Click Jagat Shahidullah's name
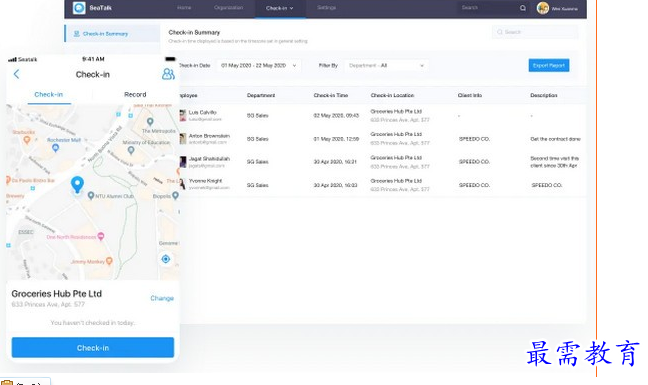Screen dimensions: 648x385 pos(209,159)
